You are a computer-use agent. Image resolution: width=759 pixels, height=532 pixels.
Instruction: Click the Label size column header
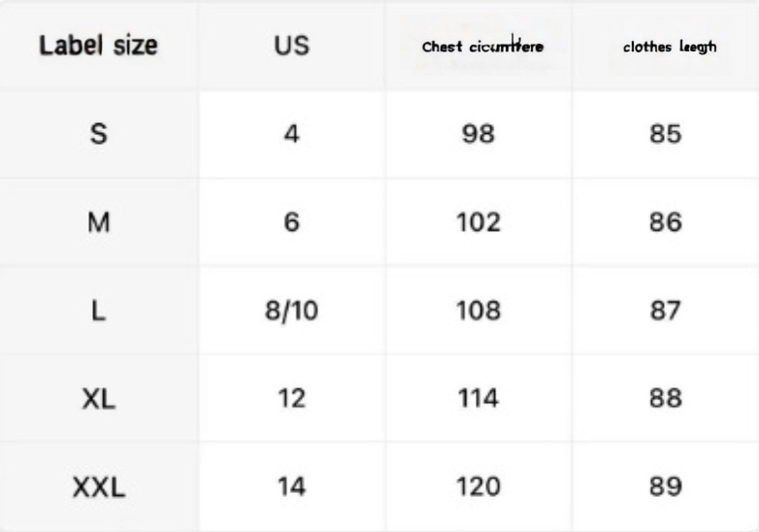click(98, 46)
